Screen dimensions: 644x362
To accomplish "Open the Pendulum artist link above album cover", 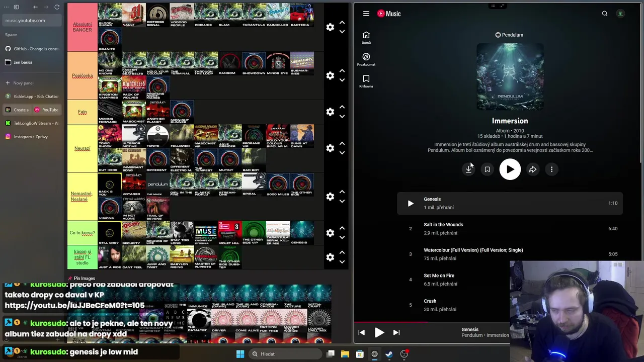I will (x=510, y=35).
